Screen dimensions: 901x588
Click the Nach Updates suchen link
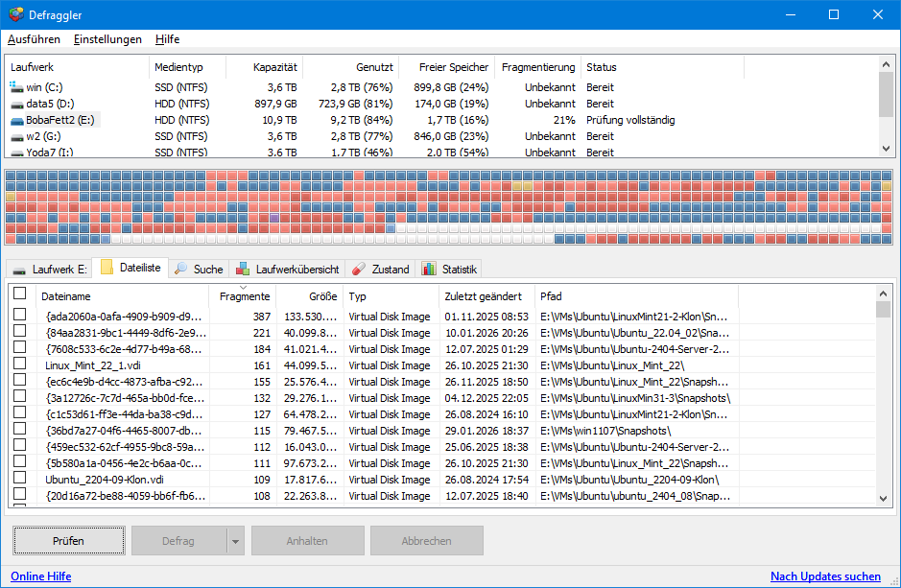(825, 576)
